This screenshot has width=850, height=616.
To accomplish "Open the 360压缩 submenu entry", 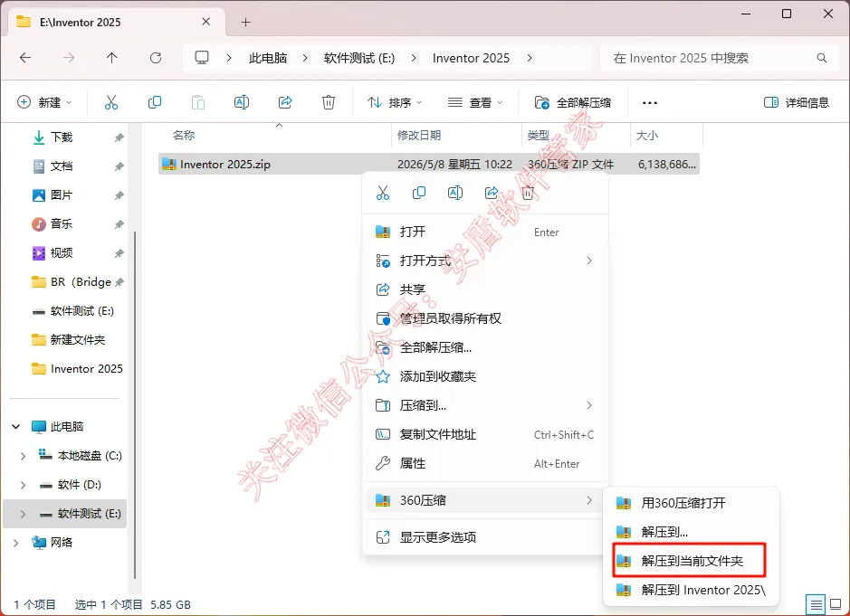I will tap(485, 500).
